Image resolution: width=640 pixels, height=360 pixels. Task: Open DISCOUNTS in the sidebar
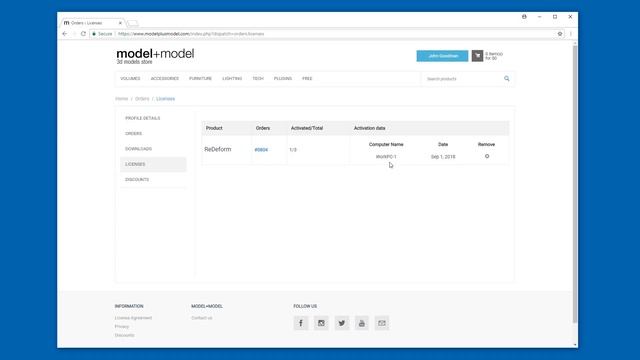pos(153,180)
